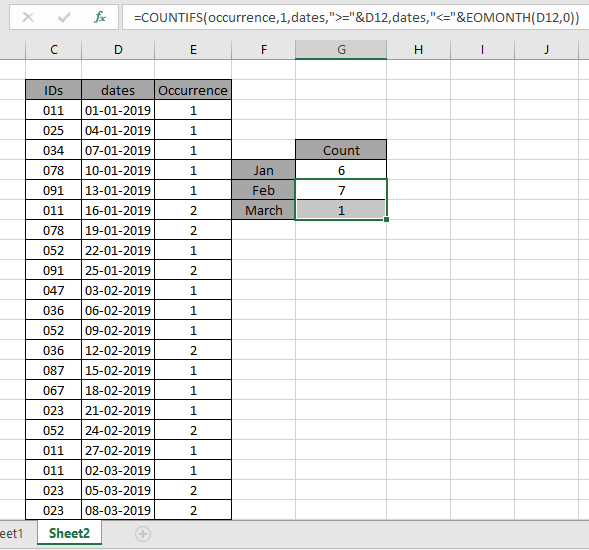
Task: Cancel the formula entry with the X icon
Action: pos(28,17)
